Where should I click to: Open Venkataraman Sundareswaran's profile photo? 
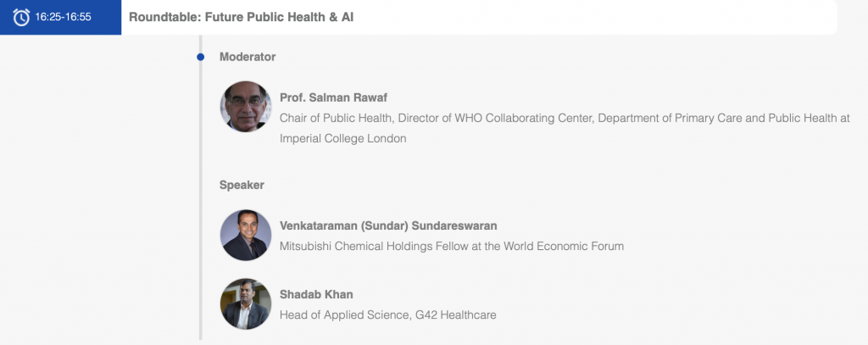click(x=246, y=235)
